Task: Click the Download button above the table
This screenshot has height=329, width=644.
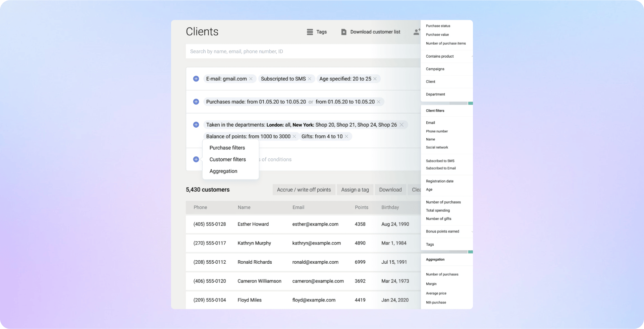Action: (x=390, y=190)
